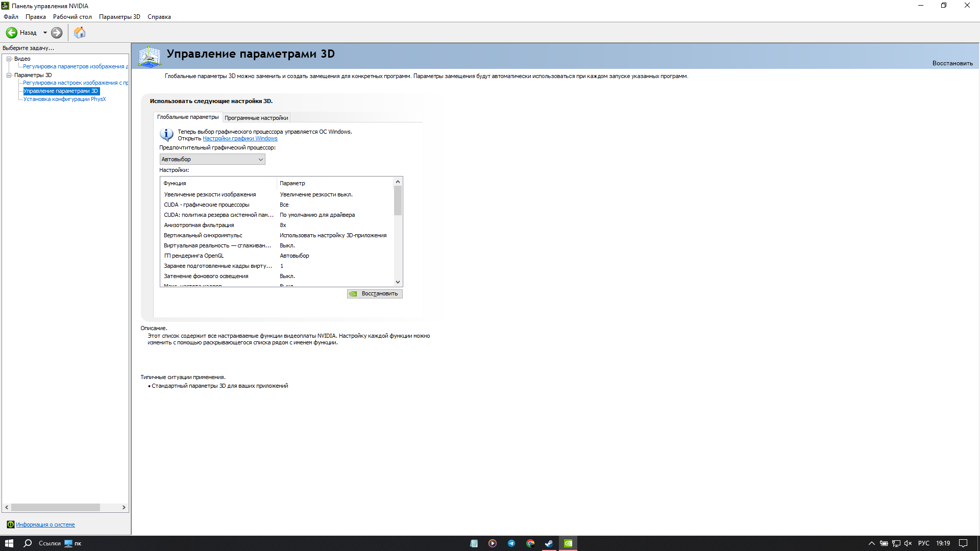Switch to Программные настройки tab
Viewport: 980px width, 551px height.
(x=256, y=118)
